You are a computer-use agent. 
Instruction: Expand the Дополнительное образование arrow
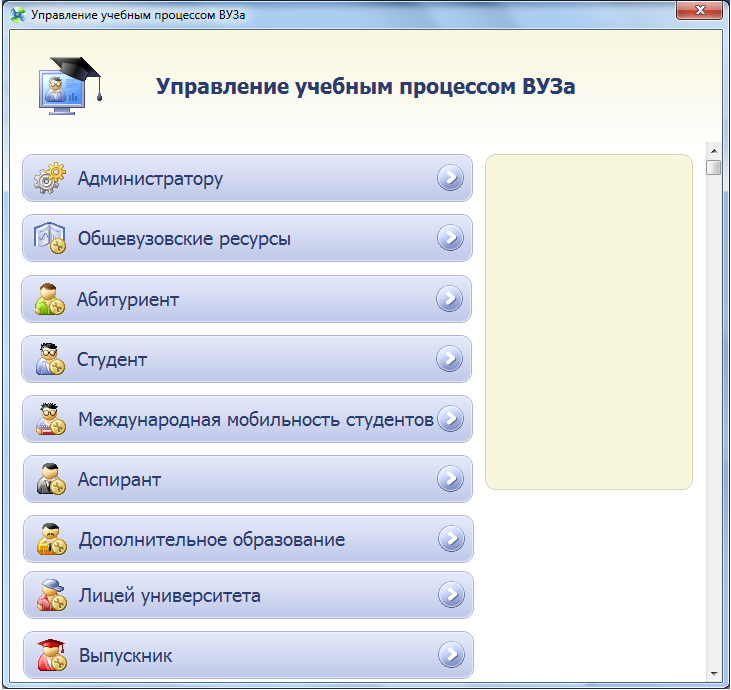pyautogui.click(x=451, y=538)
